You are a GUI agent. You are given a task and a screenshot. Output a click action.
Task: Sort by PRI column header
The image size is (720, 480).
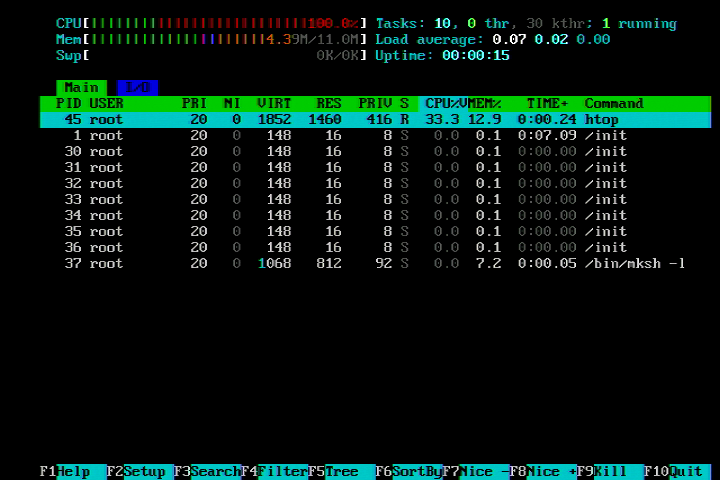click(x=194, y=103)
